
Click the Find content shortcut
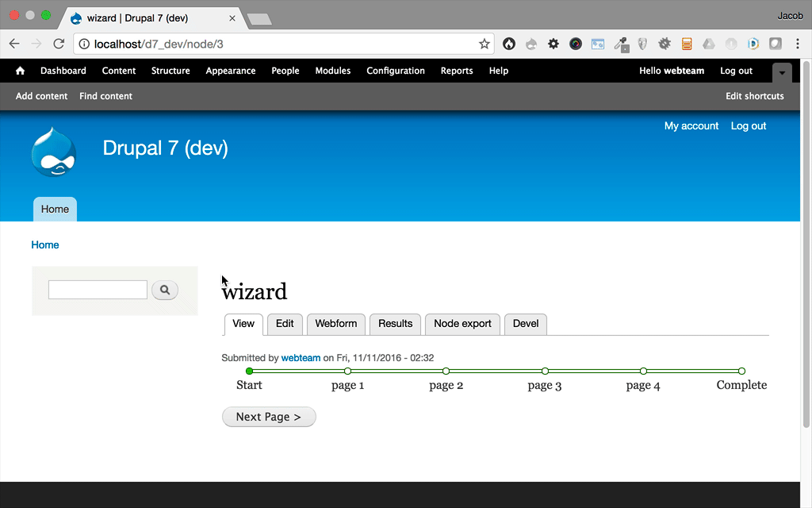click(105, 96)
